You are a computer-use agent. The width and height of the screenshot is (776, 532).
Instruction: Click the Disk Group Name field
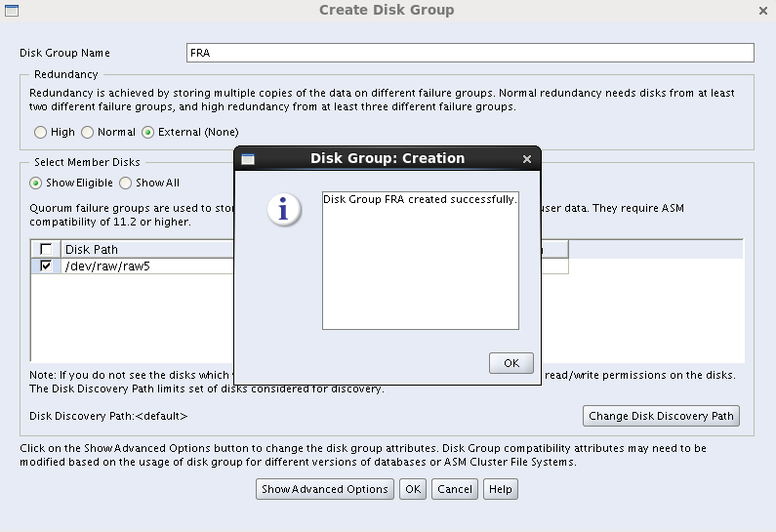click(x=470, y=53)
